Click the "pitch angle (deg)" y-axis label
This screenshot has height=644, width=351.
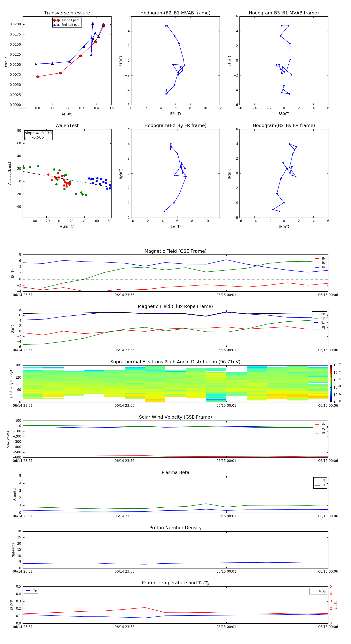point(11,384)
